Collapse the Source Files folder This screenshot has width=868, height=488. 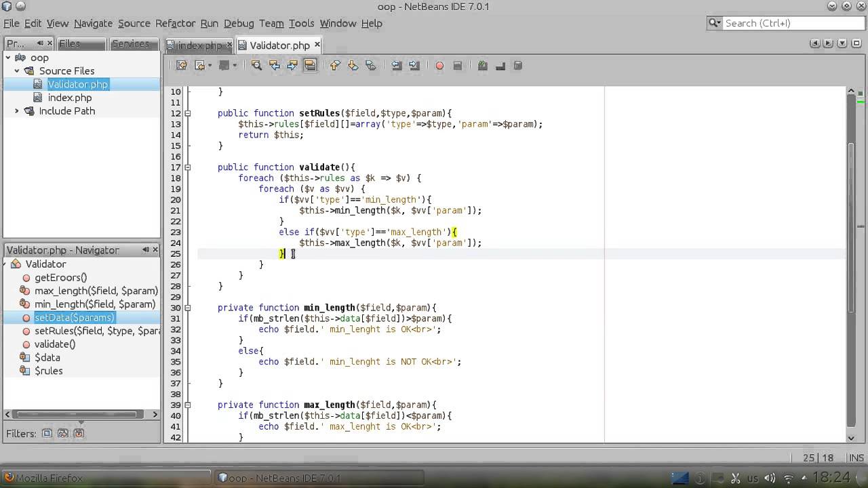click(x=16, y=70)
